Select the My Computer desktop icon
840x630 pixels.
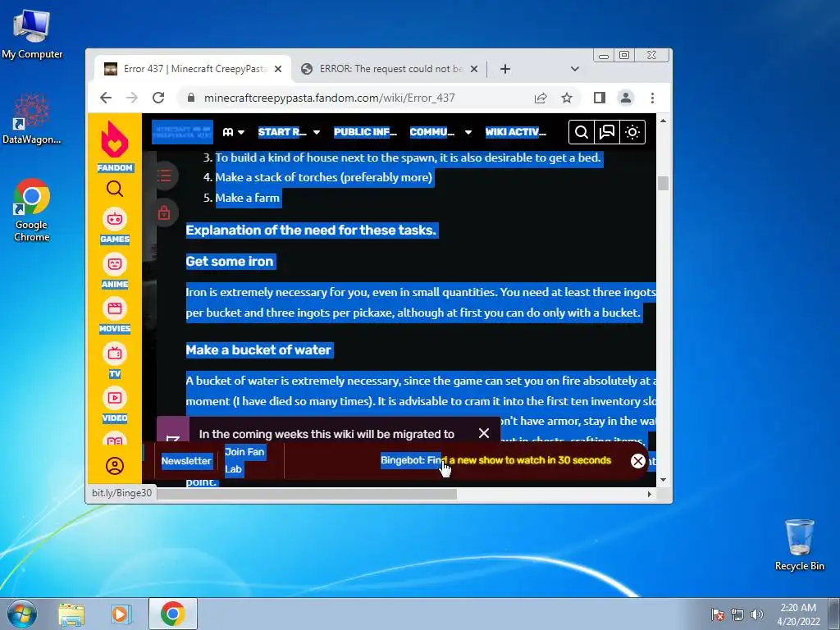click(32, 34)
